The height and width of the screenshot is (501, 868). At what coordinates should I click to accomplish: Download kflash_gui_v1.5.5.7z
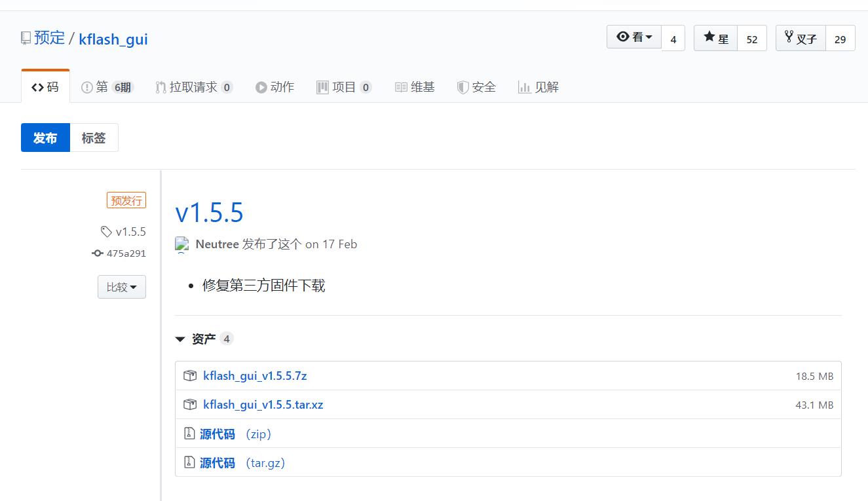255,376
